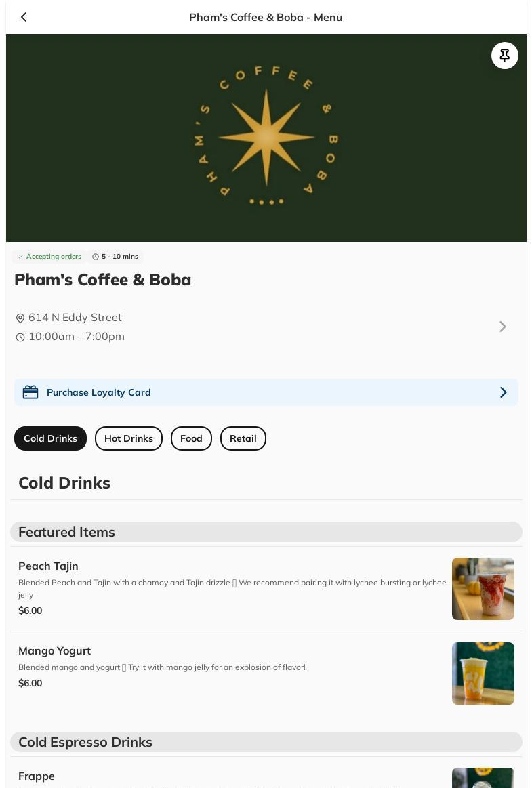
Task: Select the Frappe item under Cold Espresso
Action: tap(37, 776)
